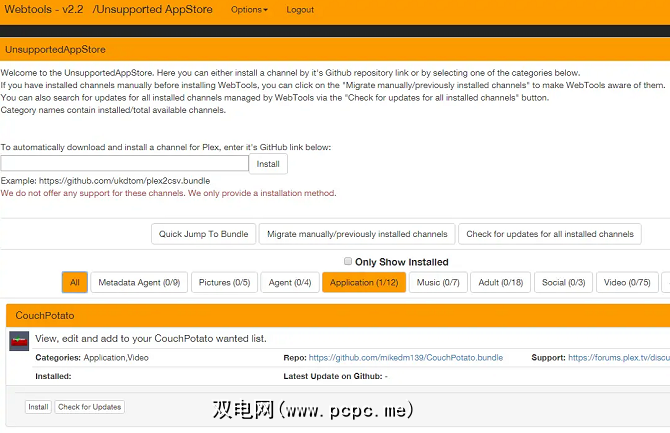Click the 'Categories: Application,Video' text
The height and width of the screenshot is (433, 670).
coord(92,358)
